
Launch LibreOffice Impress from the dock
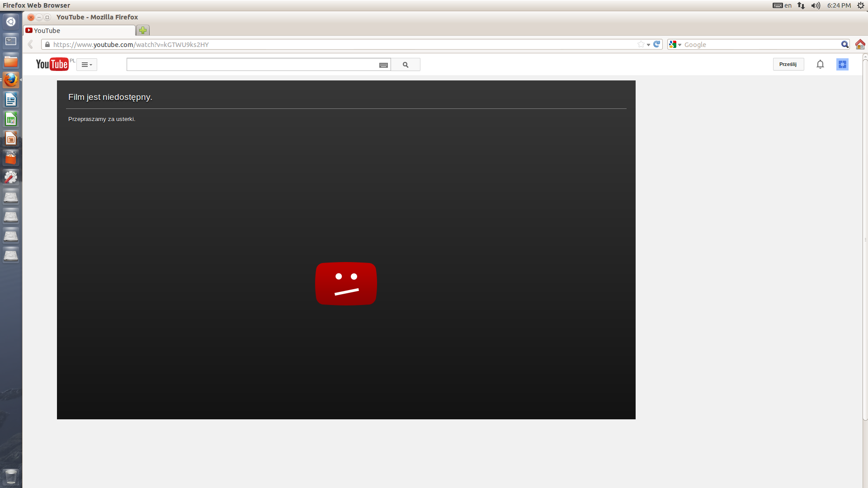pos(11,138)
